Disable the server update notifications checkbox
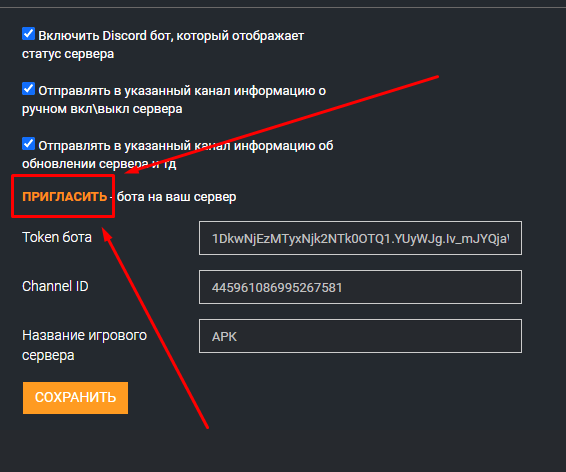This screenshot has height=472, width=566. click(28, 144)
